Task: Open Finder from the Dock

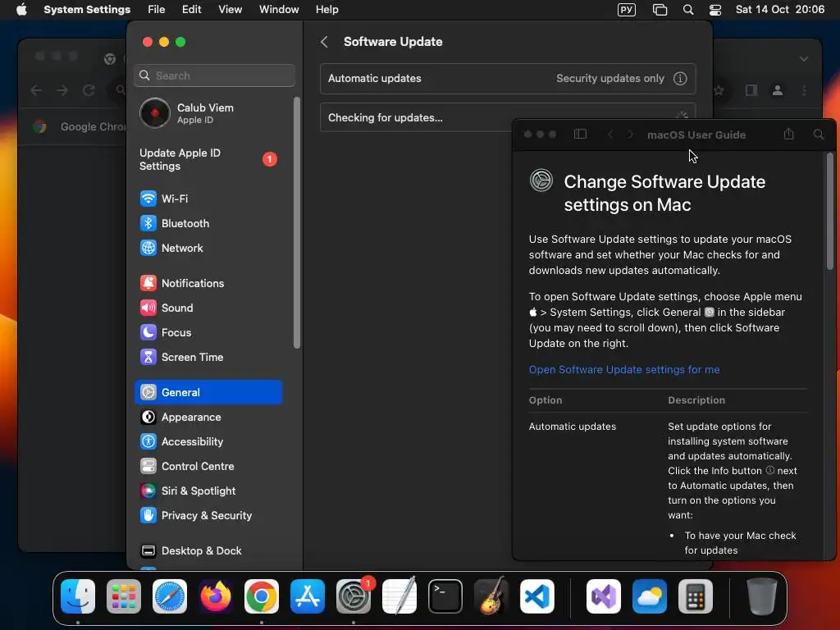Action: pyautogui.click(x=78, y=596)
